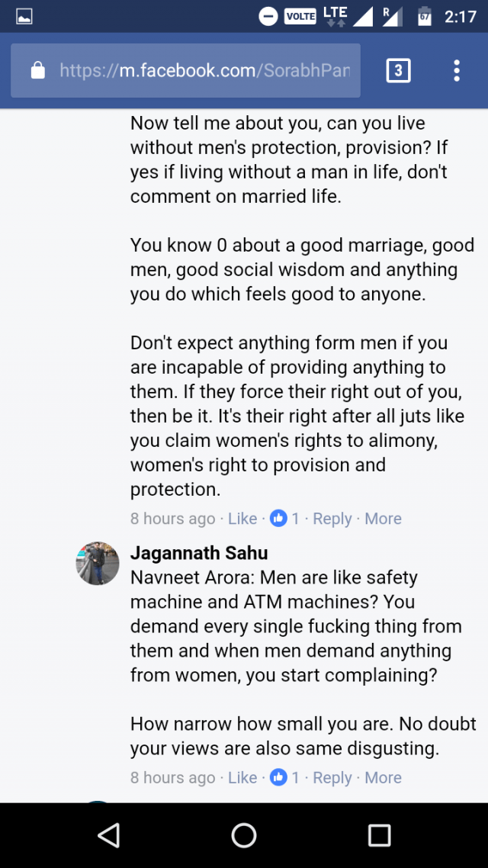Tap Jagannath Sahu's profile picture
The image size is (488, 868).
97,563
